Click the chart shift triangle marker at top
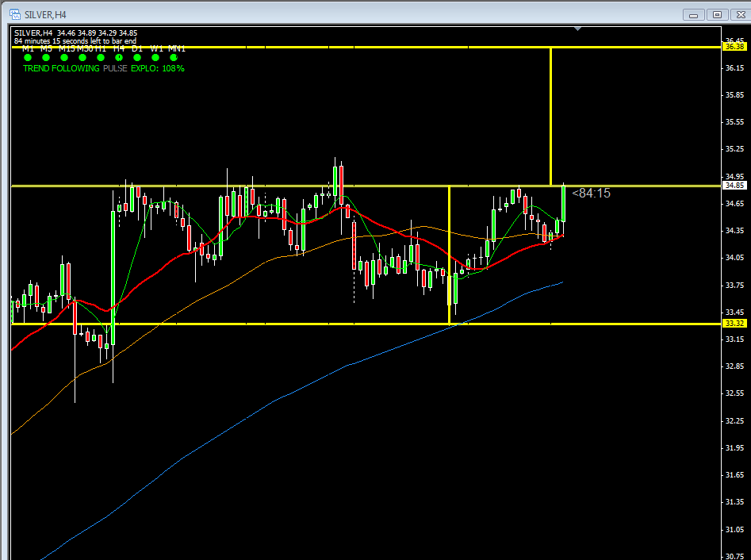The height and width of the screenshot is (560, 751). click(578, 29)
